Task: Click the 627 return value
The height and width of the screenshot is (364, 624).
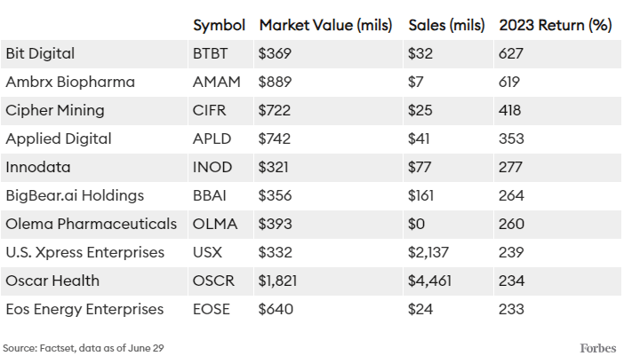Action: pyautogui.click(x=511, y=54)
